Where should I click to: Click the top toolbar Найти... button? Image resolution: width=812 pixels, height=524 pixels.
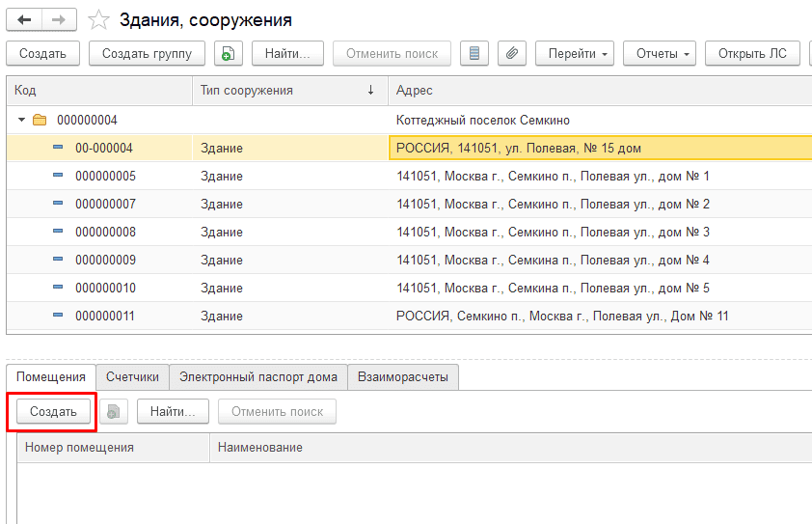[x=287, y=54]
